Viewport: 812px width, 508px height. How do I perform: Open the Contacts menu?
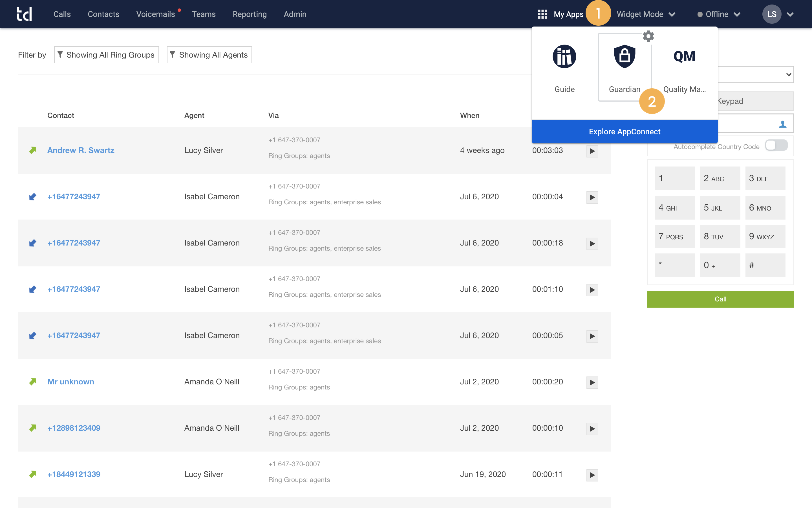click(x=103, y=14)
